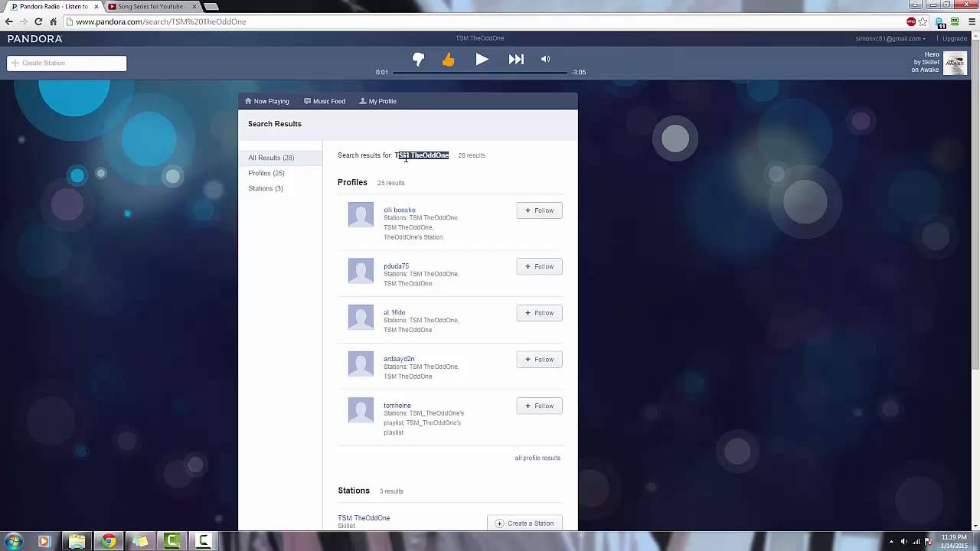Go back in the browser

coord(9,21)
